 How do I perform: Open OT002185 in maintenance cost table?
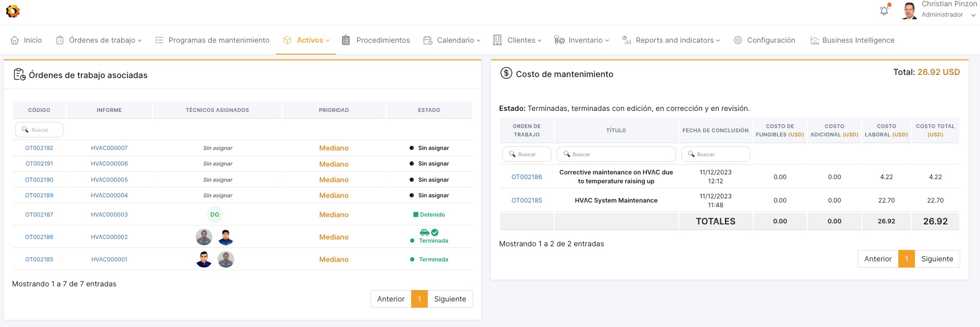coord(527,200)
